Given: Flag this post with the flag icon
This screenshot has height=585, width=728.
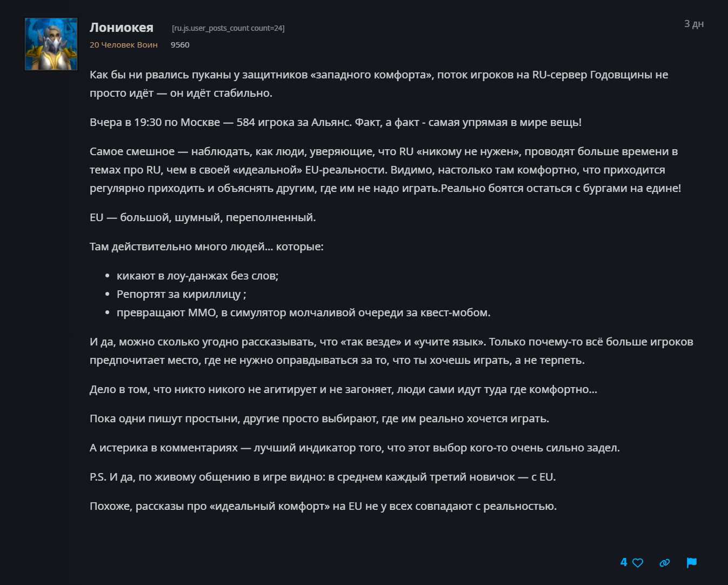Looking at the screenshot, I should [692, 563].
